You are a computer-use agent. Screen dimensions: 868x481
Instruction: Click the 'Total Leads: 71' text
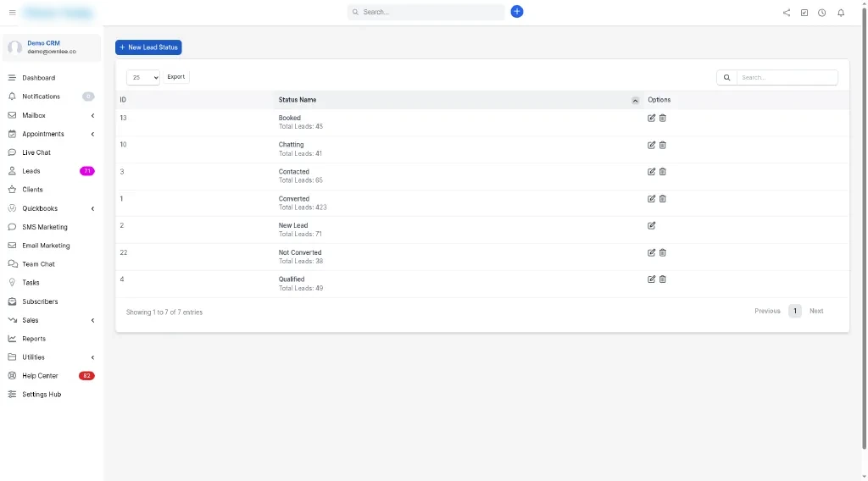300,235
